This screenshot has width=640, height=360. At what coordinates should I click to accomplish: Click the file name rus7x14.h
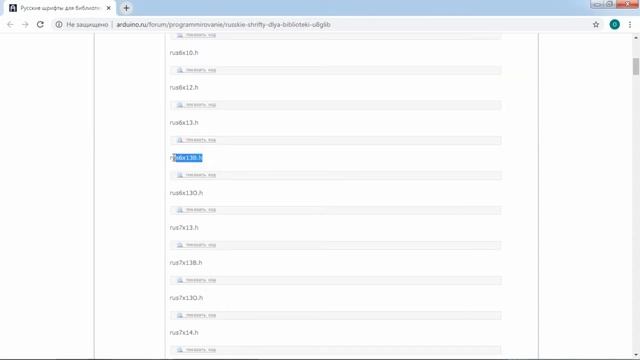(184, 333)
